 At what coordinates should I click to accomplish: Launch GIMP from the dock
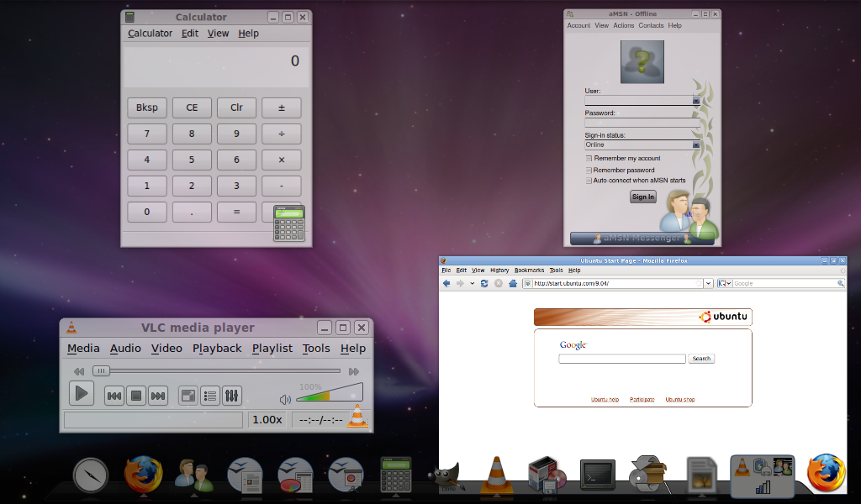click(x=446, y=476)
